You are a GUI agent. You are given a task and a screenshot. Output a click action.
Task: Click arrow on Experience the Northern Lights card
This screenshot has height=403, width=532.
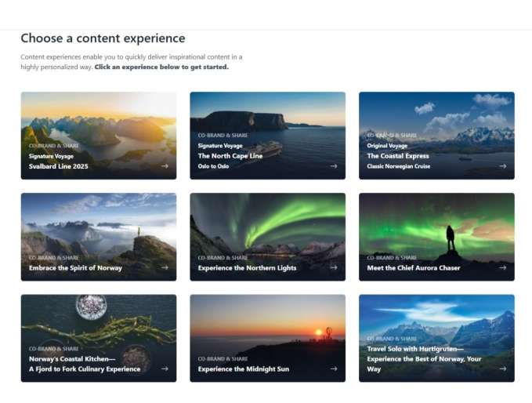tap(334, 267)
